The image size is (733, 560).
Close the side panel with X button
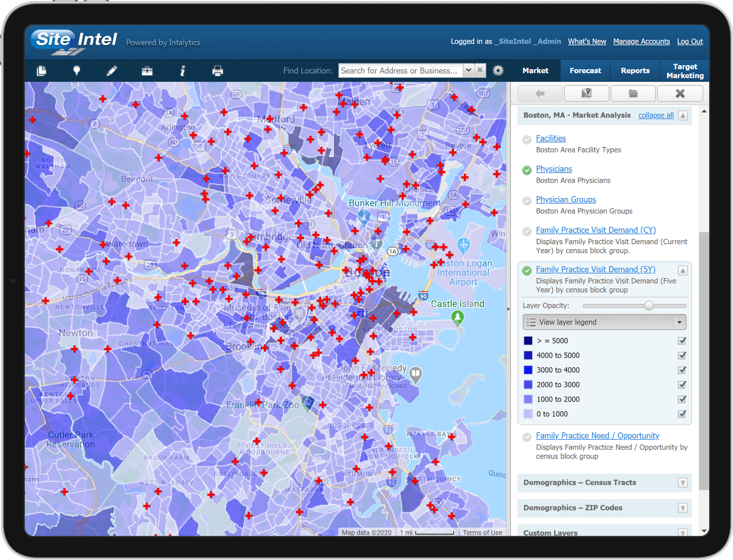680,93
